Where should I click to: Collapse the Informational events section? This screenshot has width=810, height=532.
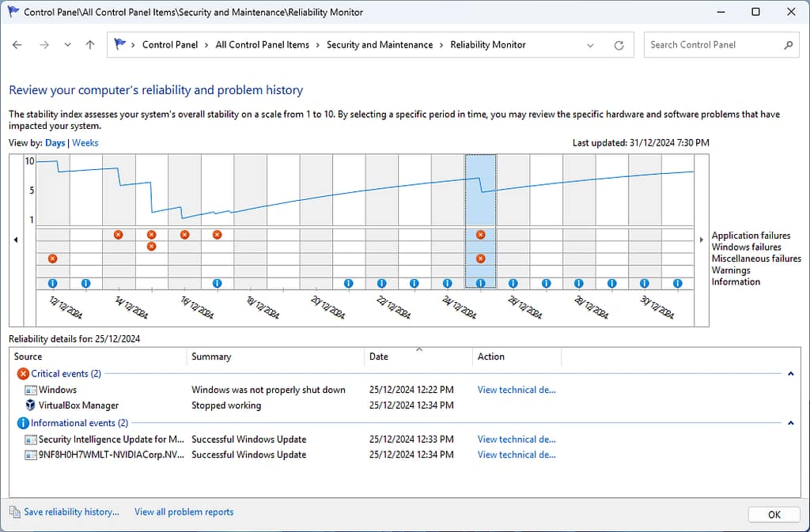[791, 423]
